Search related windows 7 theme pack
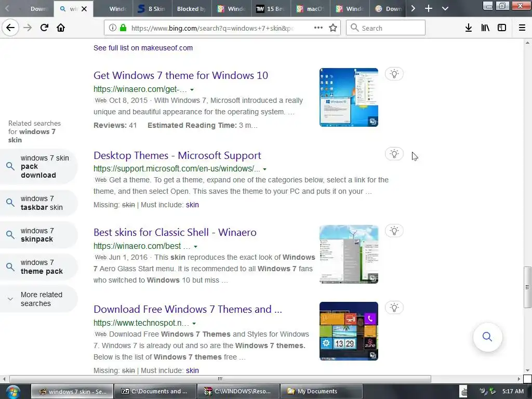The height and width of the screenshot is (399, 532). [x=38, y=267]
